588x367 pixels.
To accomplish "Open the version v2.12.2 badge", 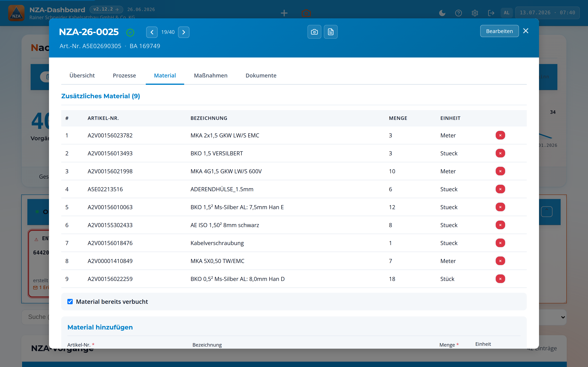I will click(x=106, y=9).
